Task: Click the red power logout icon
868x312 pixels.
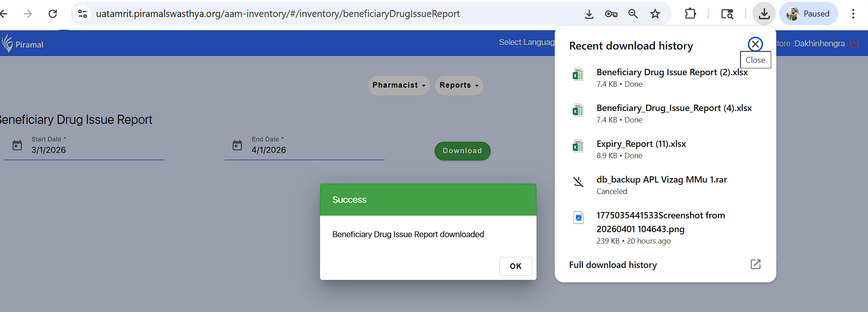Action: point(854,44)
